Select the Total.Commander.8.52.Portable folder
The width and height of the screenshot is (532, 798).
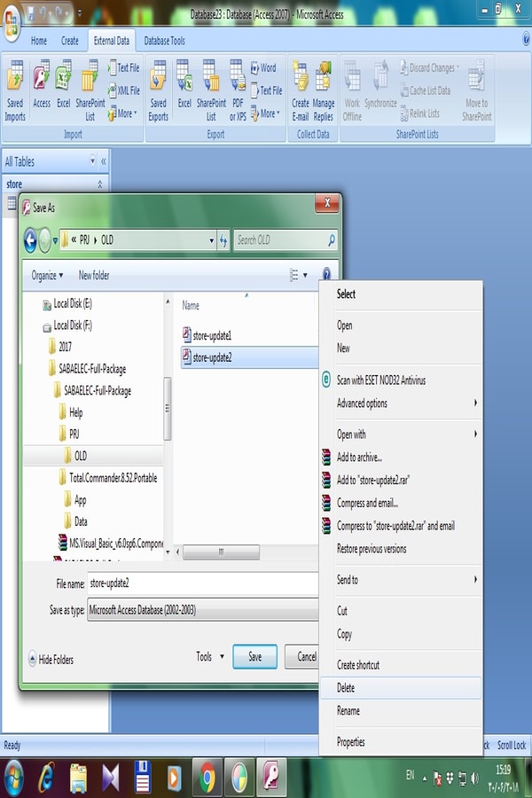click(x=108, y=477)
